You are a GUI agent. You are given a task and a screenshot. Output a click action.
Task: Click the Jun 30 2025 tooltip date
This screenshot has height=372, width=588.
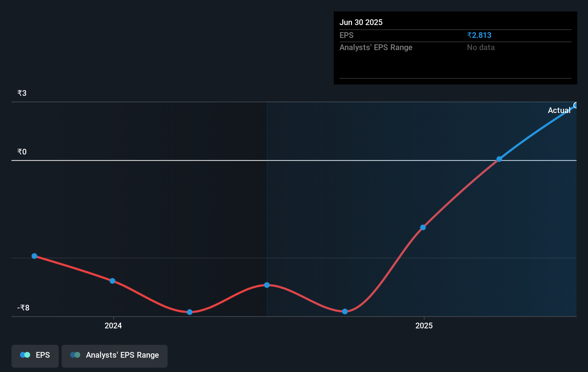[361, 22]
